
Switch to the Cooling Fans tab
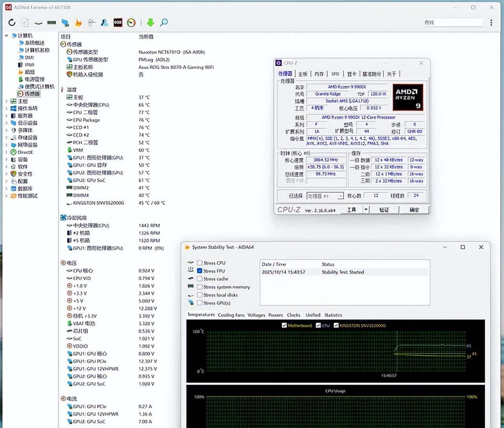(231, 315)
